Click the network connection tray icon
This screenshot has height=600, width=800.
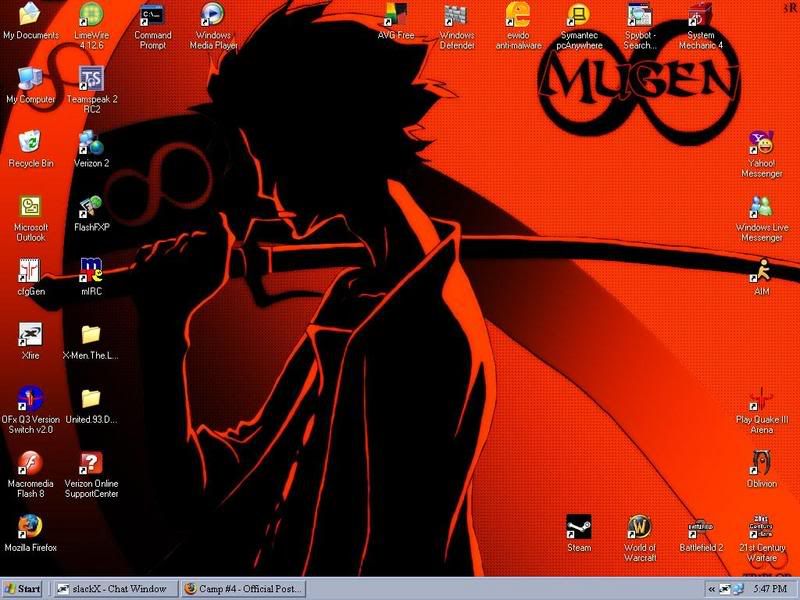(738, 589)
